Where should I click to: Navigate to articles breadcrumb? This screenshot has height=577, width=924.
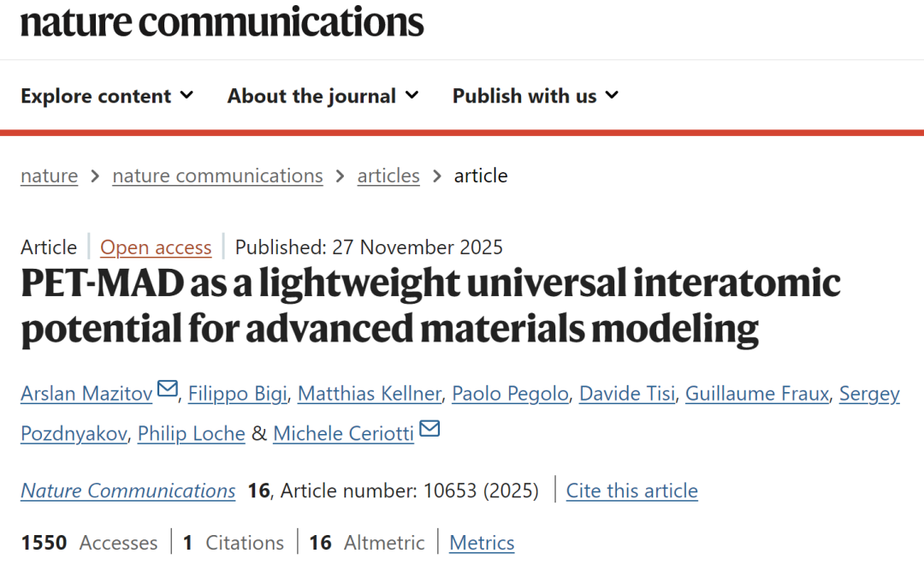pos(388,175)
